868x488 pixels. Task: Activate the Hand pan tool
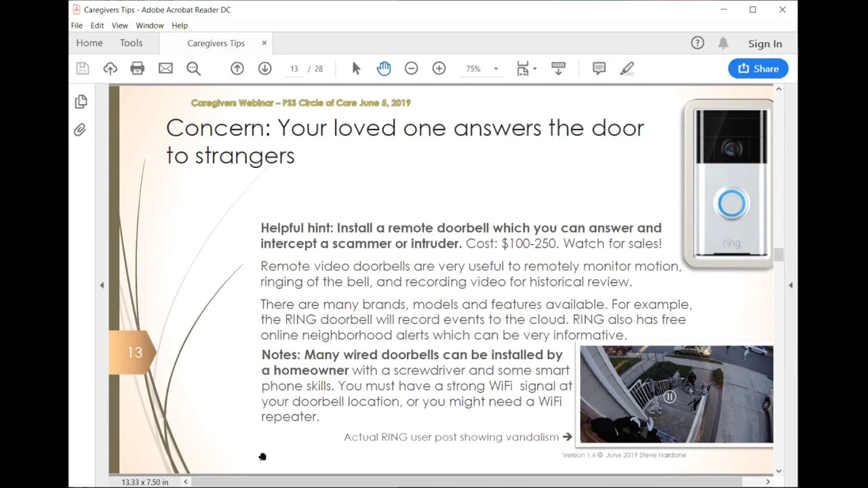tap(384, 68)
